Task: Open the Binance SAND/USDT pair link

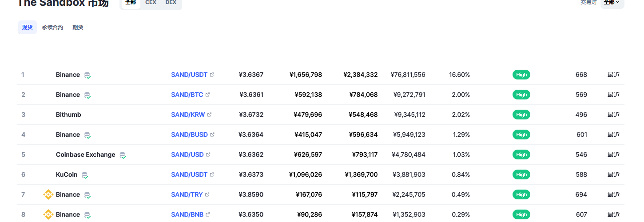Action: 189,75
